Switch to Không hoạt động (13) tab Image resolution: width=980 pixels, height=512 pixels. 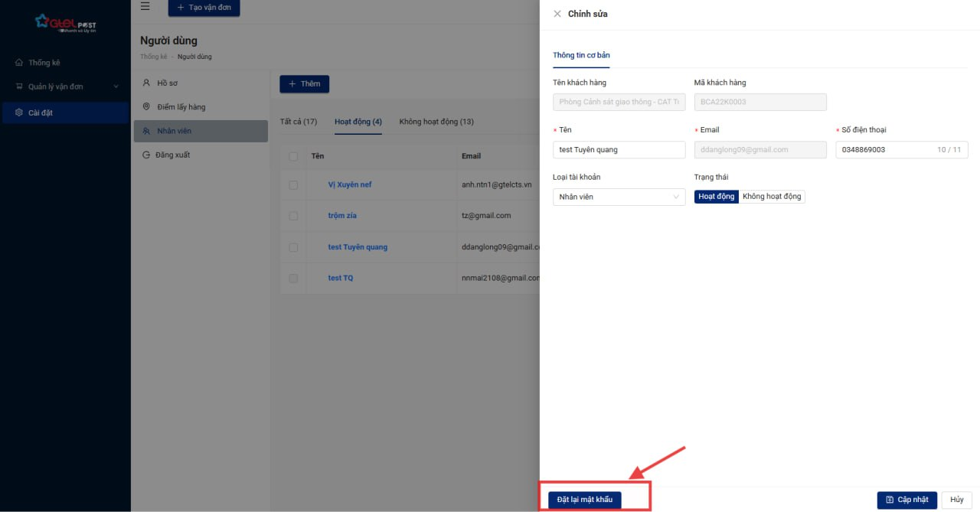point(436,122)
